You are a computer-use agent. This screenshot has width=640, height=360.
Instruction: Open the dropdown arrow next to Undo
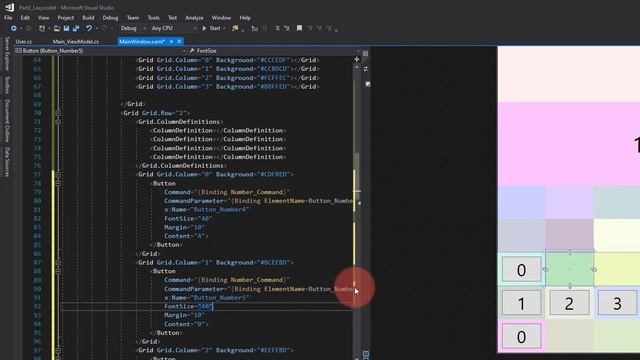[x=97, y=28]
